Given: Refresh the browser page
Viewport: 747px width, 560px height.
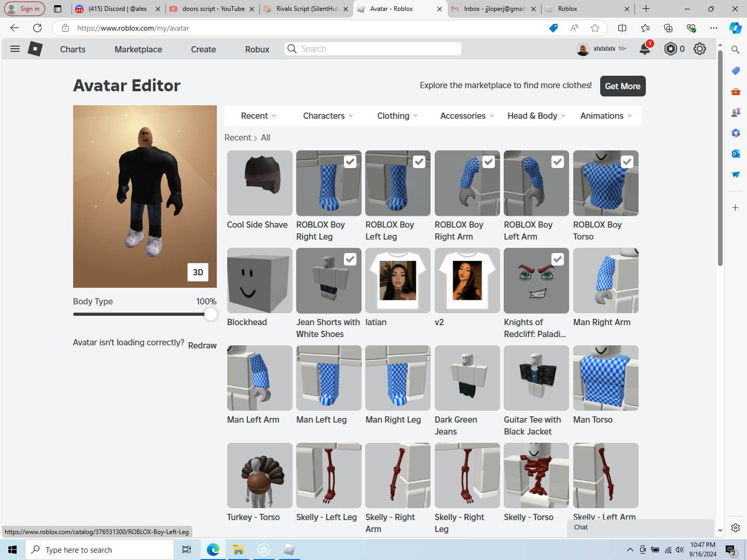Looking at the screenshot, I should (x=37, y=28).
